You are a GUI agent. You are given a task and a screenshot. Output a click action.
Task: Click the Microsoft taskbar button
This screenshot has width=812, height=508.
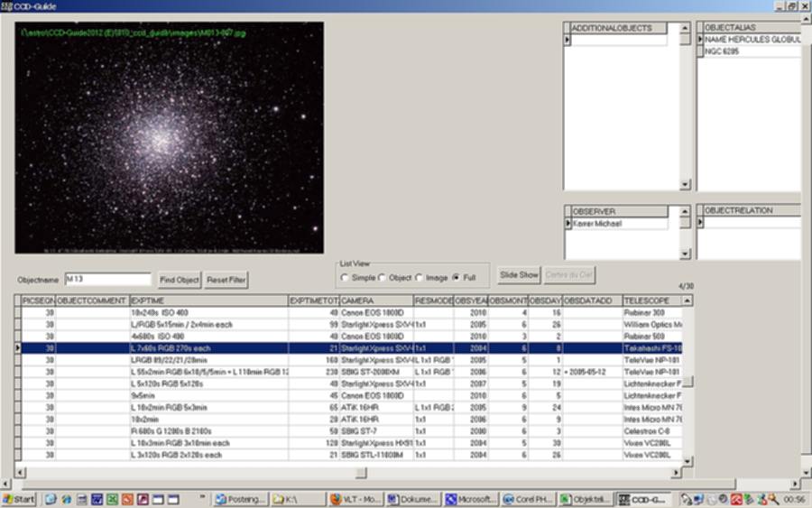pos(470,499)
